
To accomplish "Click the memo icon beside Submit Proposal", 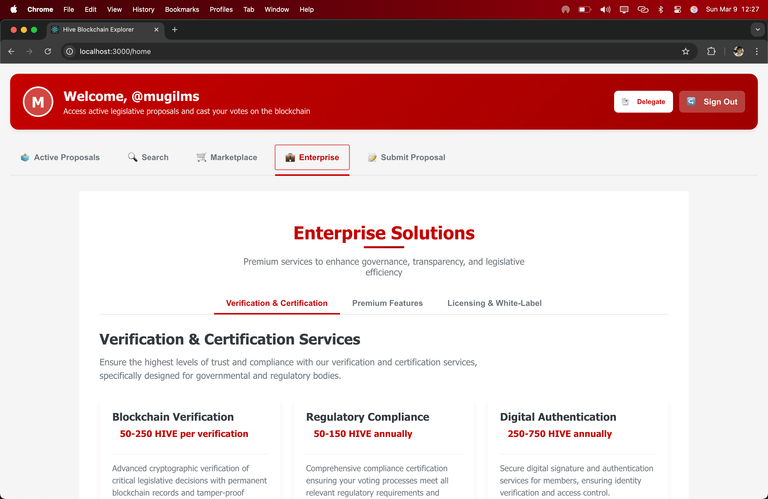I will click(x=372, y=157).
